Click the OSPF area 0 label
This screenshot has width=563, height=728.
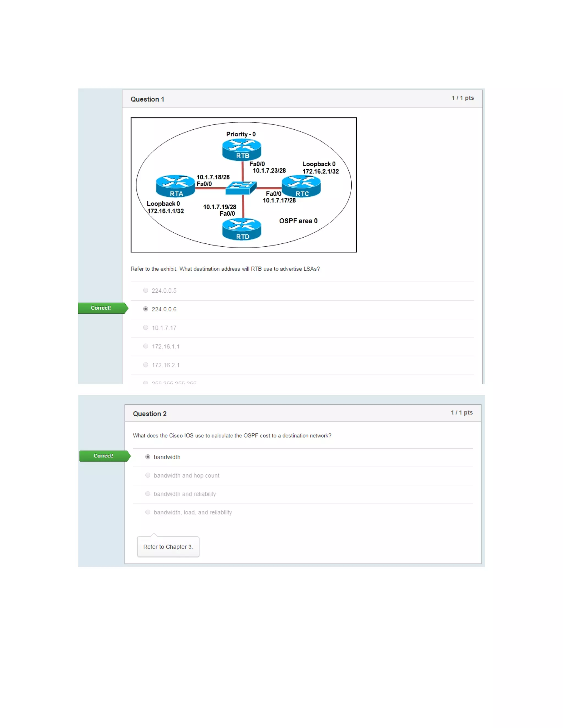click(298, 221)
